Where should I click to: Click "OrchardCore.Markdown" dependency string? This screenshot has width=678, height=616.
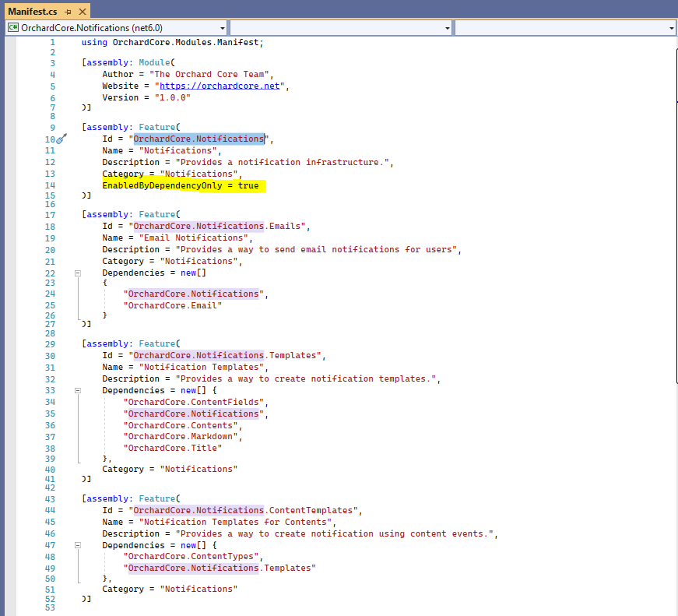point(181,436)
